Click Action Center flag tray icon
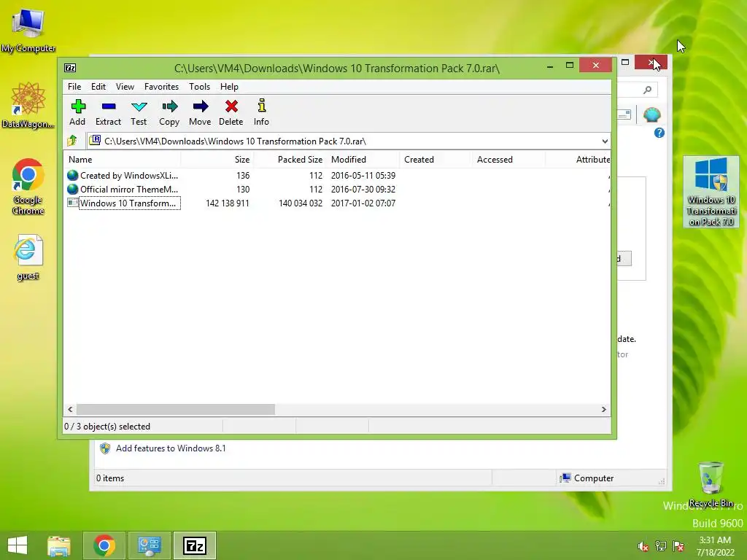The width and height of the screenshot is (747, 560). (x=678, y=546)
